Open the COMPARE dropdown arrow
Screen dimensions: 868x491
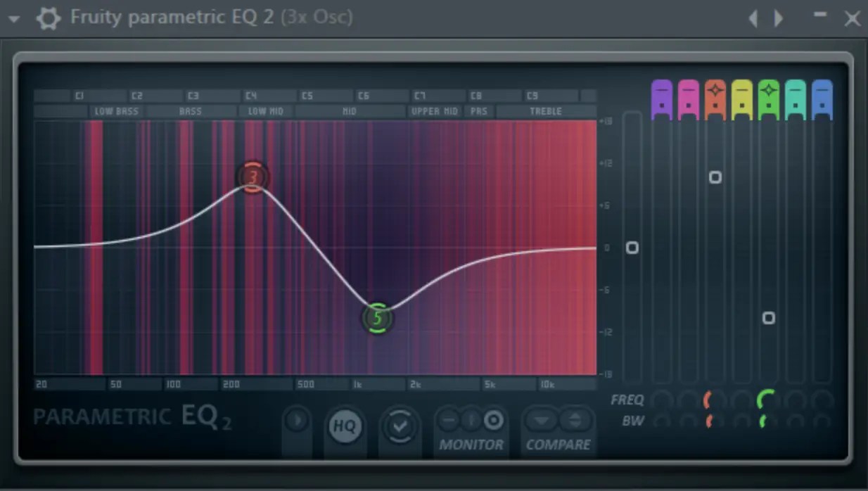(x=542, y=420)
